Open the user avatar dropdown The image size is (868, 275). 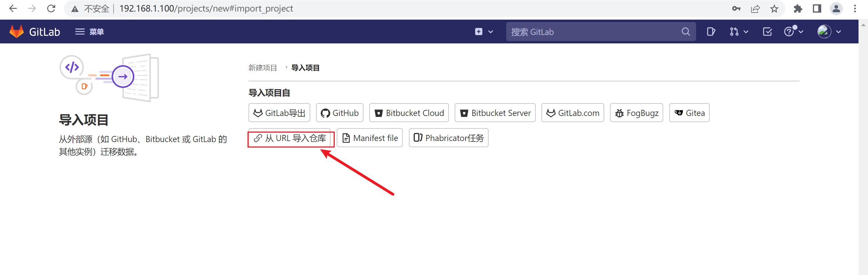(x=829, y=32)
